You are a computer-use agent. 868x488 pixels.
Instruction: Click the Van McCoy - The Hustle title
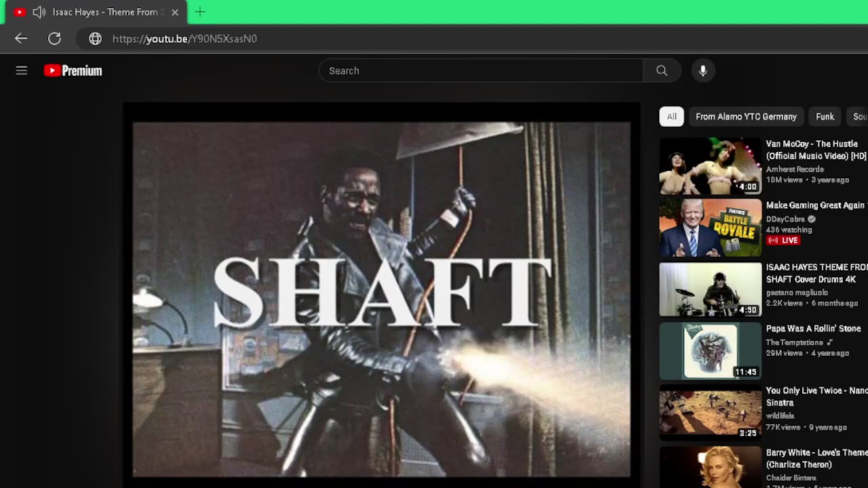(816, 150)
